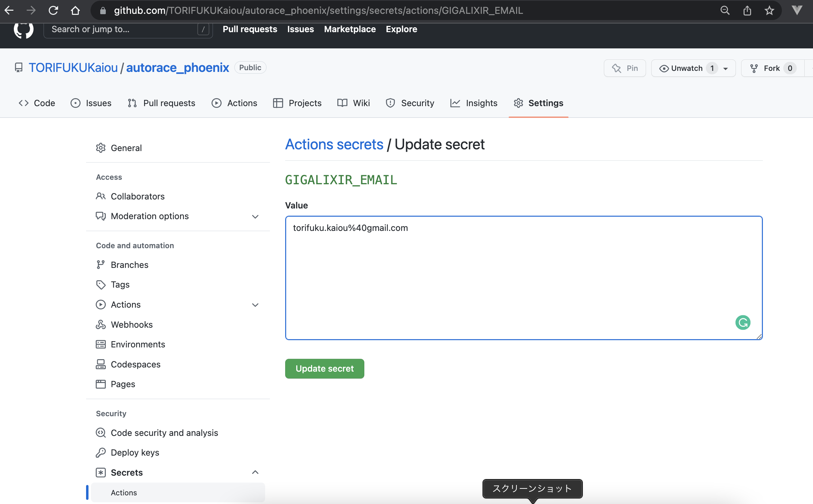Click the browser zoom magnifier icon
The width and height of the screenshot is (813, 504).
pos(725,10)
